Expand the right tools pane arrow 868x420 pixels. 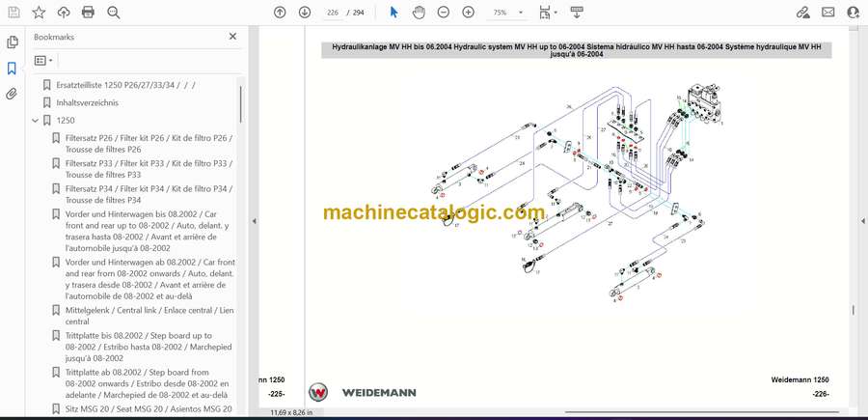[x=862, y=221]
